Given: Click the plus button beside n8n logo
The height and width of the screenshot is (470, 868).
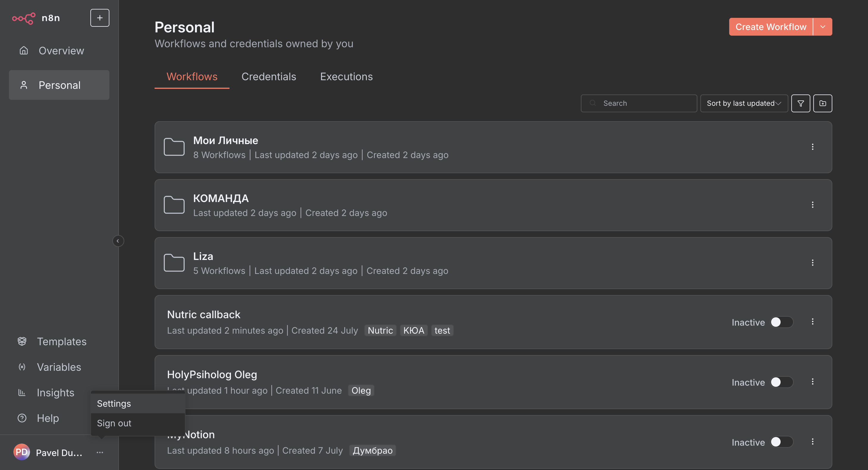Looking at the screenshot, I should pyautogui.click(x=100, y=18).
